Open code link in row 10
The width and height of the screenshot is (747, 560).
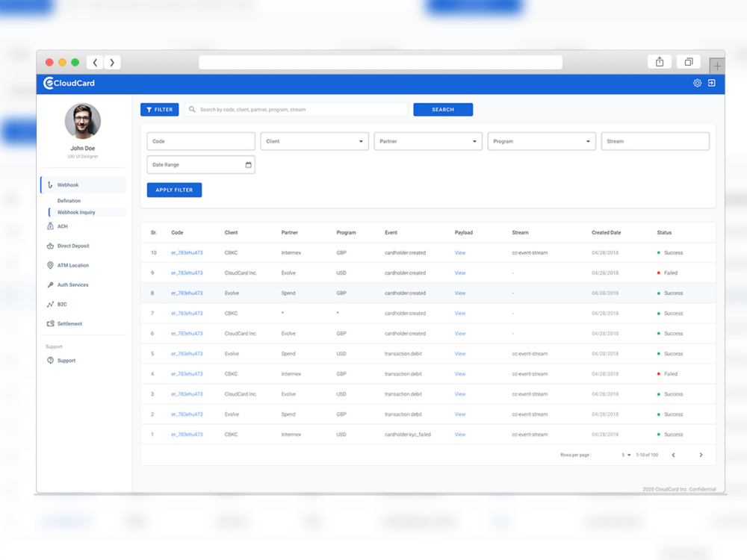pos(187,253)
